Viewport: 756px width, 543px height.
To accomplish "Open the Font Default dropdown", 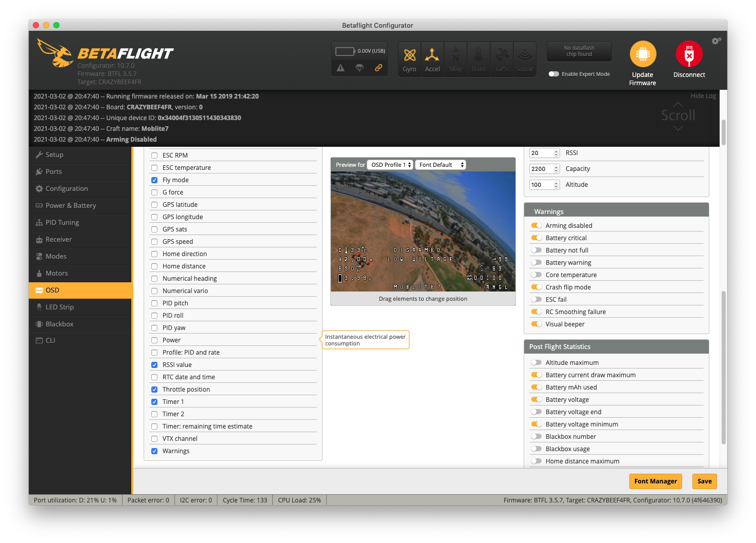I will pos(441,165).
